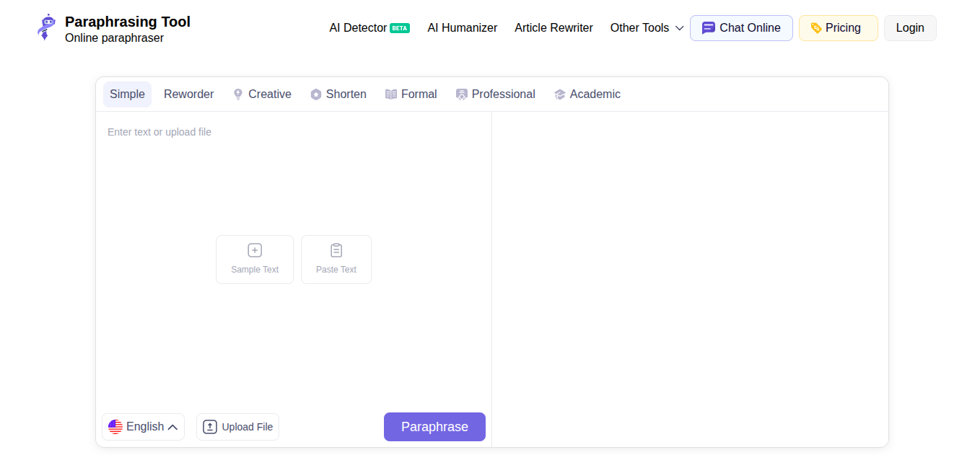980x473 pixels.
Task: Paste clipboard content via the Paste Text card
Action: (x=336, y=259)
